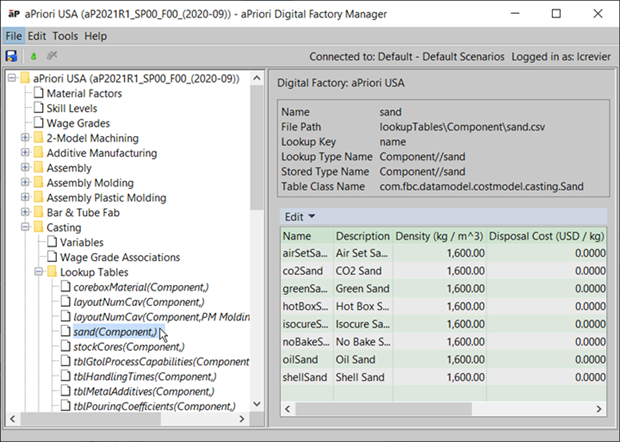Screen dimensions: 620x442
Task: Select tblPouringCoefficients lookup table
Action: coord(154,406)
